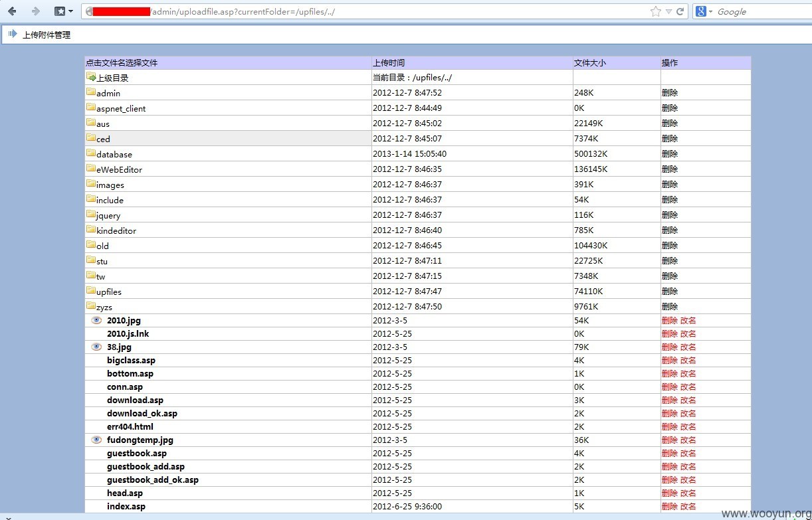Open the Google search engine dropdown

click(x=703, y=11)
